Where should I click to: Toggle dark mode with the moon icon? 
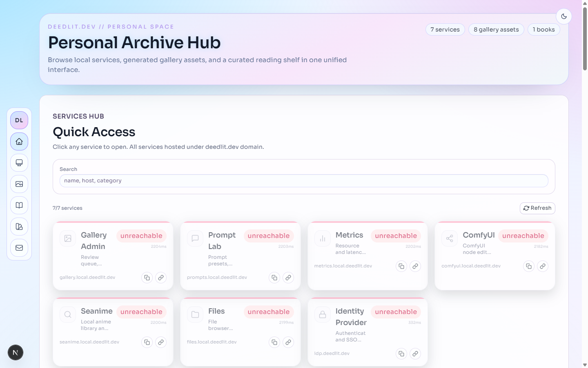coord(564,16)
